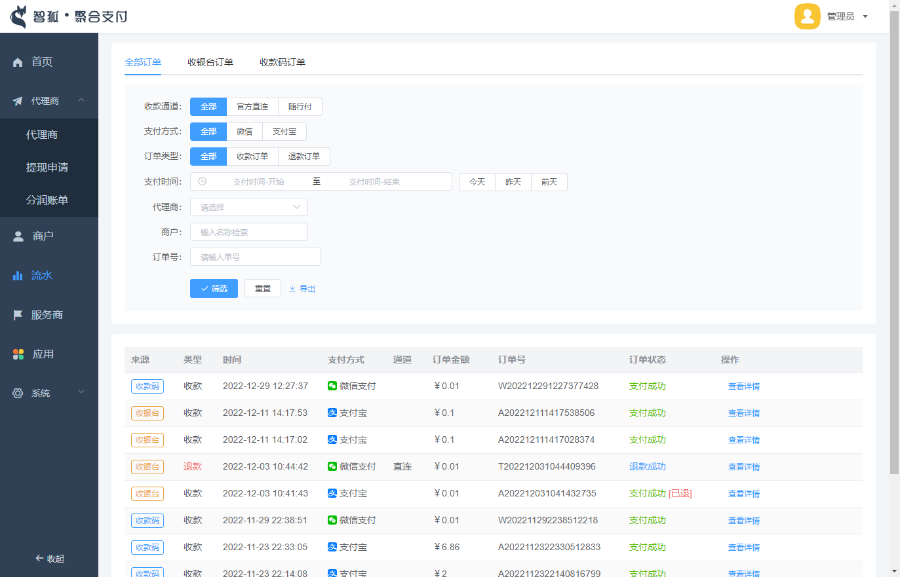Select 微信 payment method filter

245,131
